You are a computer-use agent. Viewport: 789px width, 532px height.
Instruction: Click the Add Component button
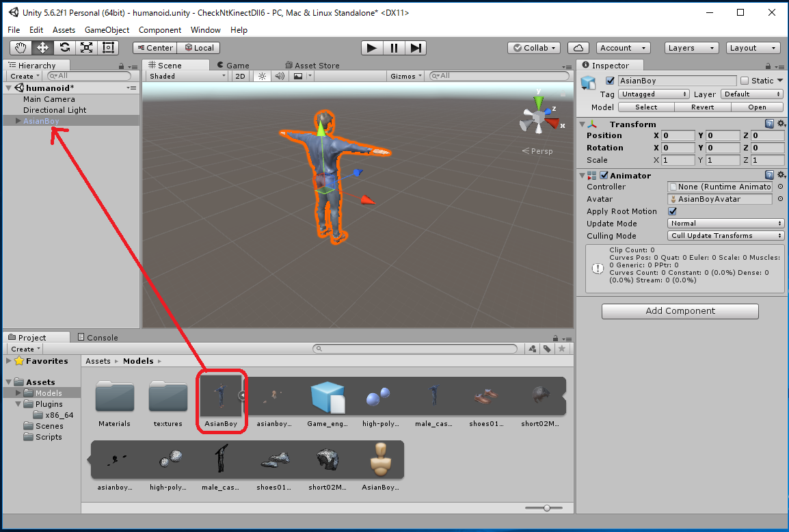(680, 311)
